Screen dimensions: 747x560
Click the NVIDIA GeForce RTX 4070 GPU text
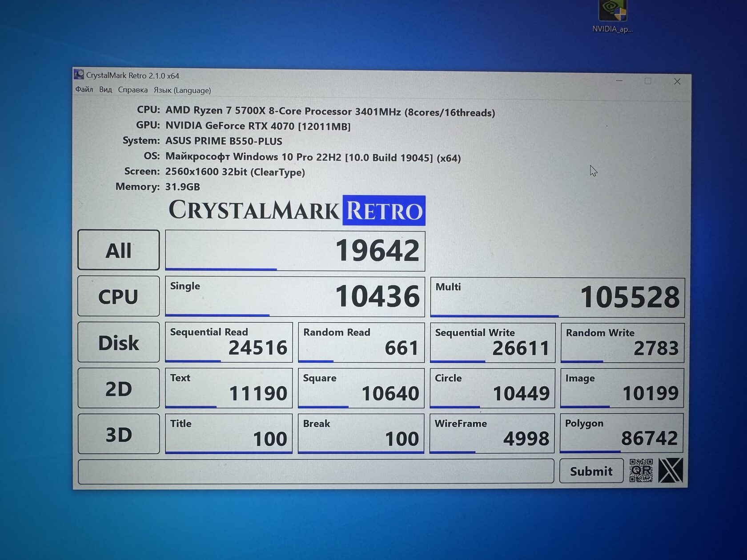(258, 126)
